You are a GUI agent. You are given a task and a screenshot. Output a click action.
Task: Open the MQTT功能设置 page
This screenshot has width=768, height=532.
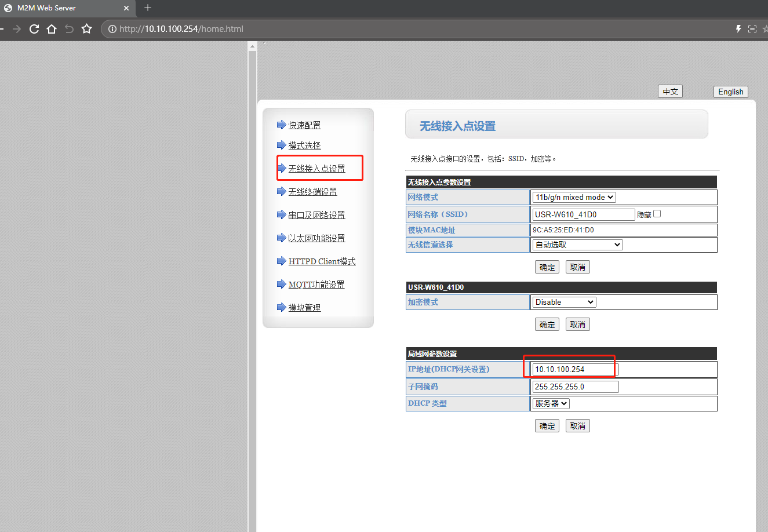(x=316, y=285)
